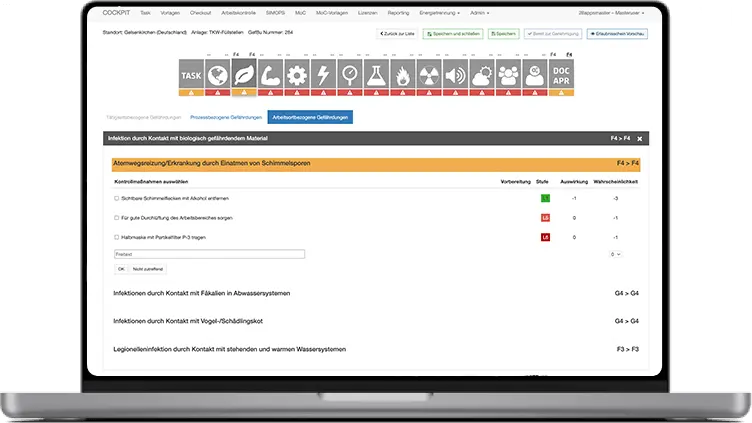Open the flame fire hazard icon
The height and width of the screenshot is (423, 752).
click(402, 75)
